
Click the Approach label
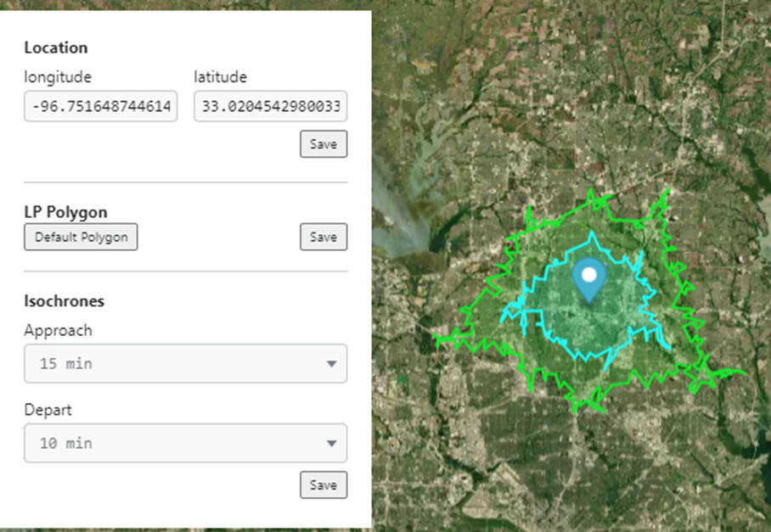pos(58,331)
